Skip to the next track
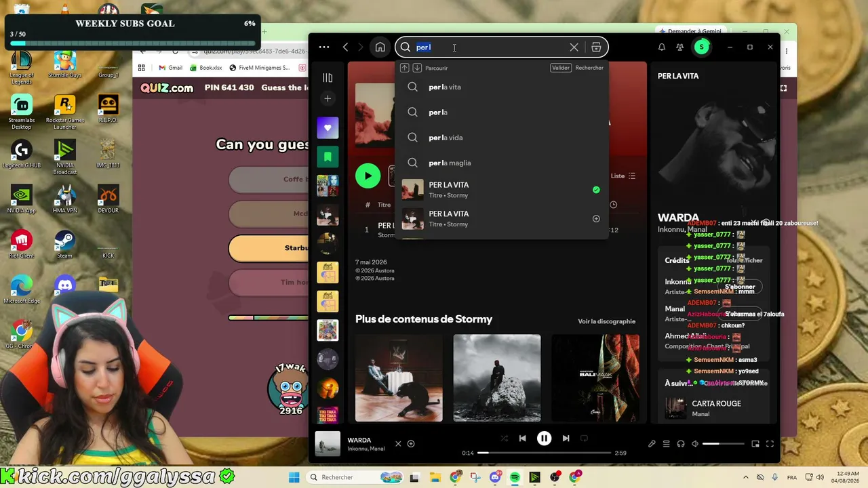 click(566, 439)
